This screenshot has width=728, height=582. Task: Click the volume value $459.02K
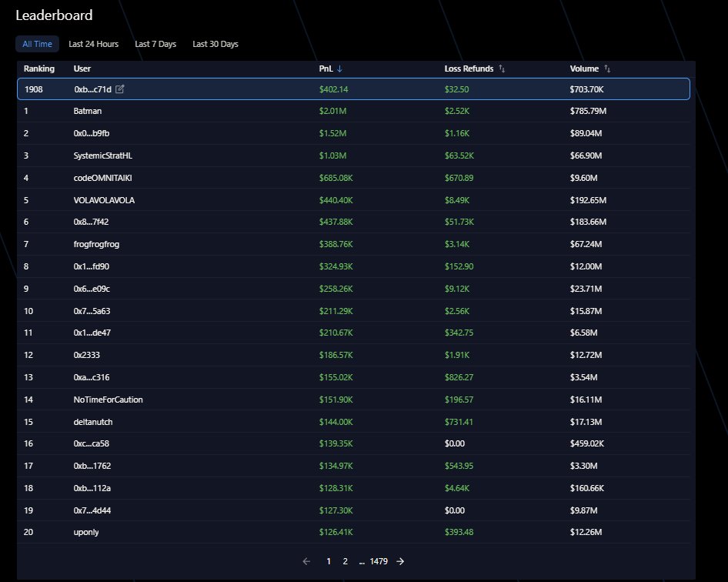click(587, 443)
